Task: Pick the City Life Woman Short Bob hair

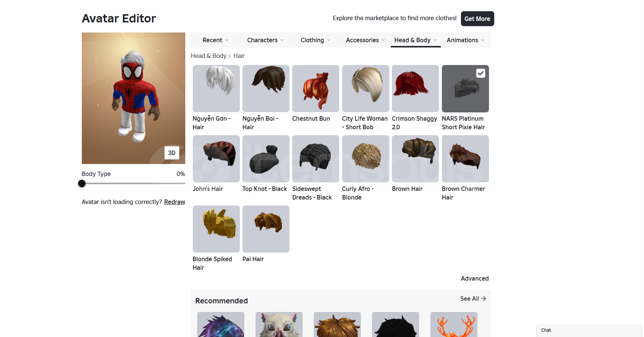Action: [x=366, y=89]
